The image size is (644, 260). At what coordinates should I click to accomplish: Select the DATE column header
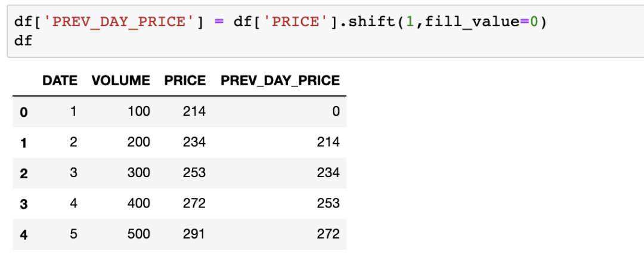pyautogui.click(x=60, y=81)
